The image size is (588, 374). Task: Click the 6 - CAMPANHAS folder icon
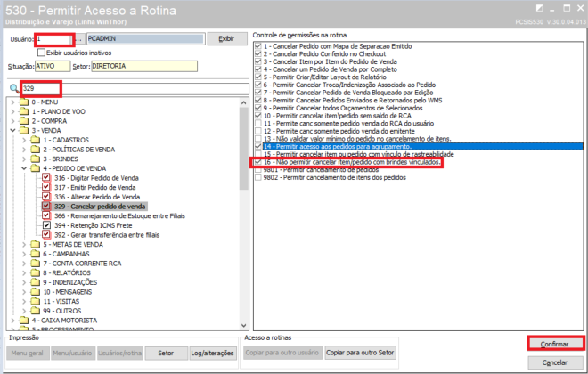(x=36, y=254)
